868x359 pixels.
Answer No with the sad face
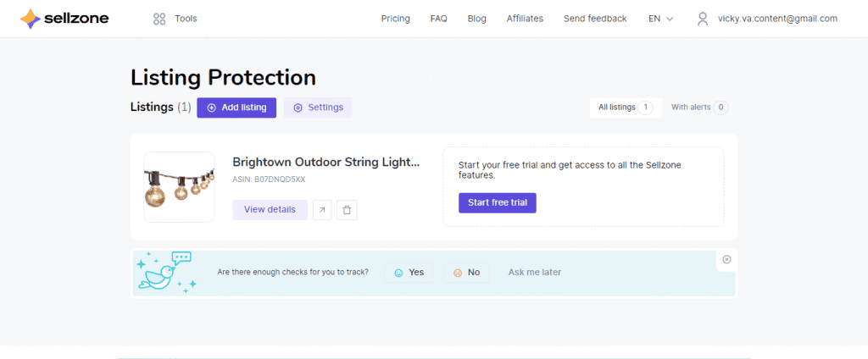click(466, 273)
